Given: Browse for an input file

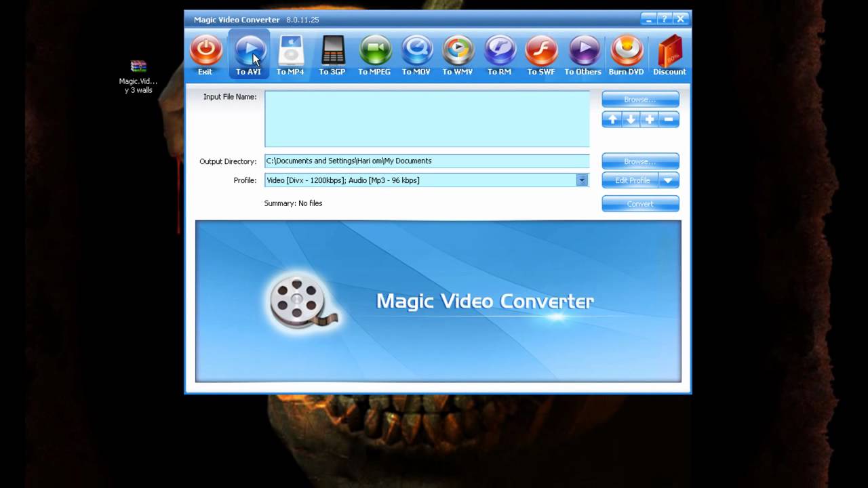Looking at the screenshot, I should tap(640, 99).
